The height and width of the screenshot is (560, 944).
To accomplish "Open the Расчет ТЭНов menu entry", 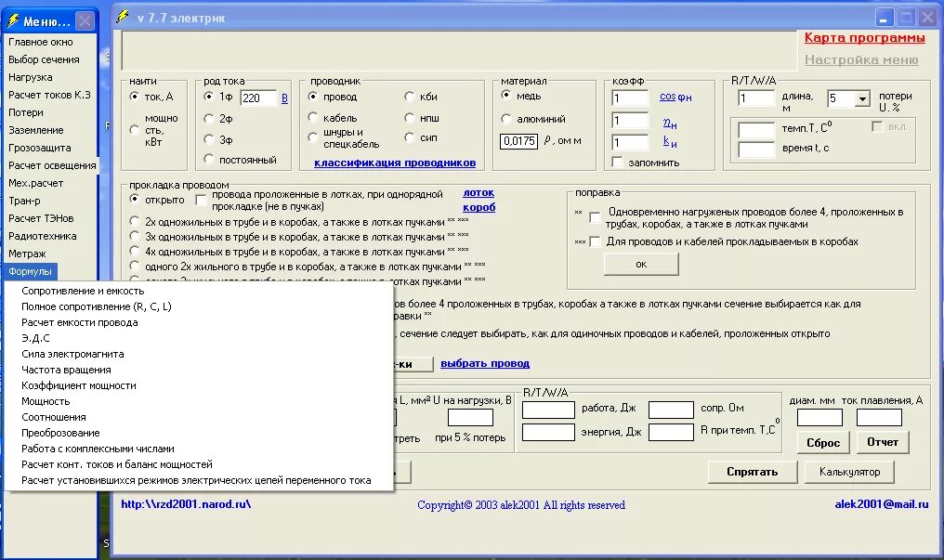I will click(x=41, y=218).
